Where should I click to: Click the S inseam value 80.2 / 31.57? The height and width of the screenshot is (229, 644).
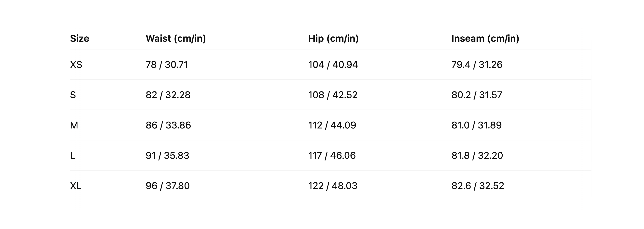pyautogui.click(x=476, y=95)
